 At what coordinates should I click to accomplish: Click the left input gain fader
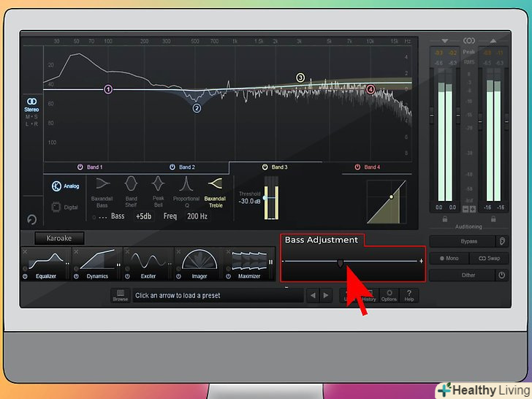pyautogui.click(x=432, y=115)
